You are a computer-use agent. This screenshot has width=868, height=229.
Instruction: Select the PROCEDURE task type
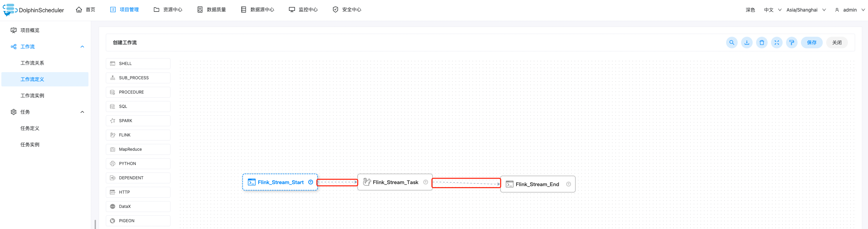point(138,92)
